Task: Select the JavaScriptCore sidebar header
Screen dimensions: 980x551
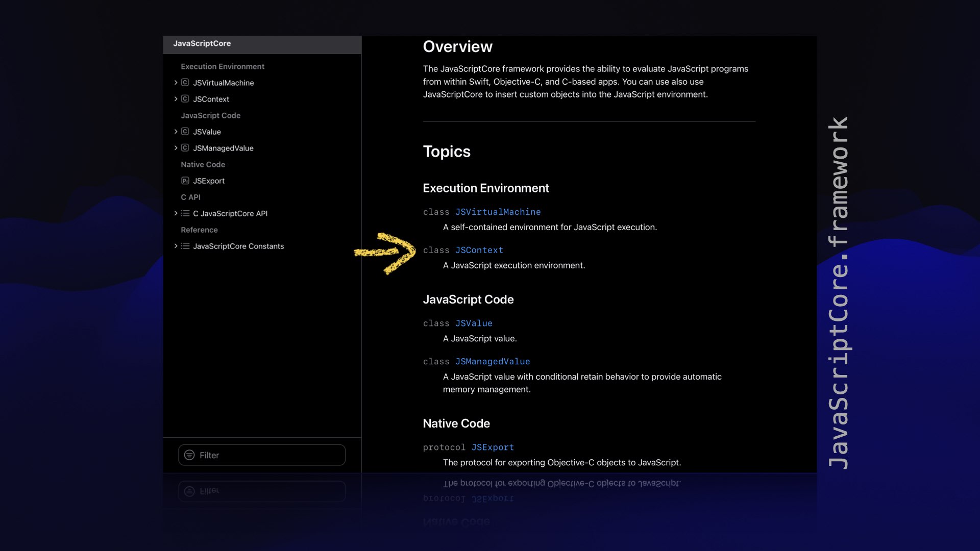Action: [x=202, y=44]
